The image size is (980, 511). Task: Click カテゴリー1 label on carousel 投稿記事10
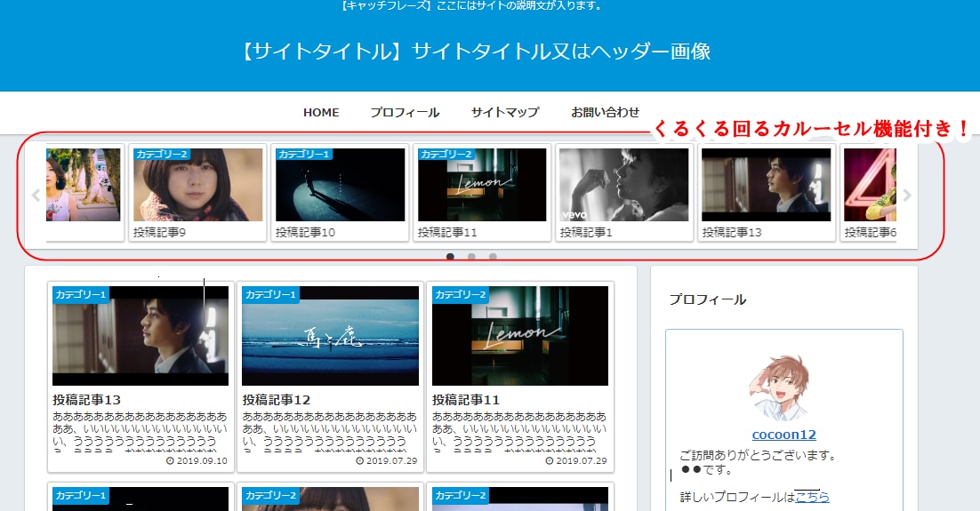(x=304, y=155)
